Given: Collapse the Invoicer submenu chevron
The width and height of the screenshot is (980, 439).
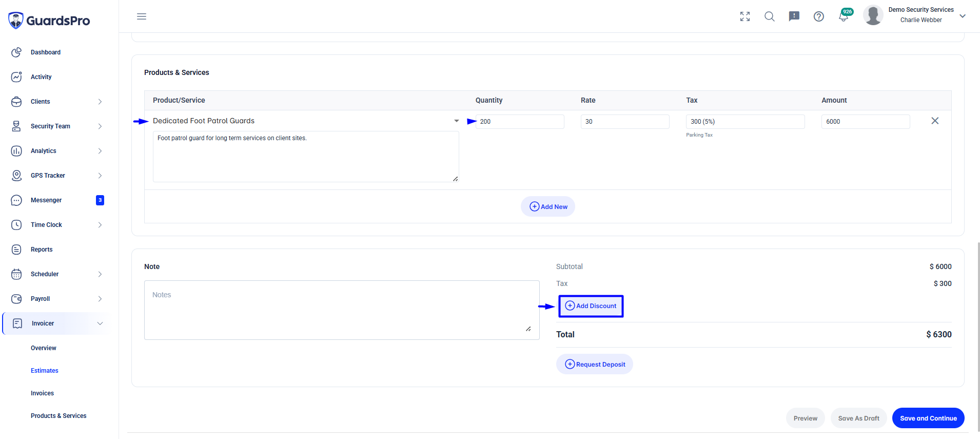Looking at the screenshot, I should pyautogui.click(x=100, y=323).
